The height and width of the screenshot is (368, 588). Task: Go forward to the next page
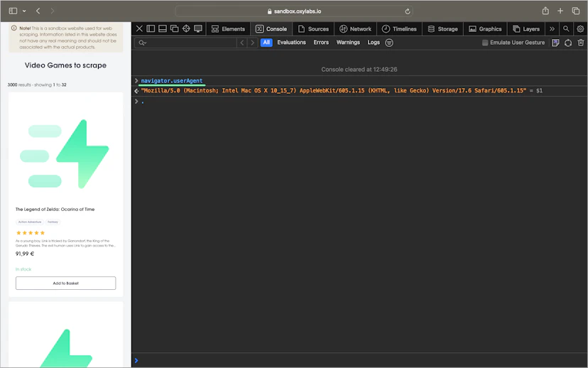(x=52, y=11)
